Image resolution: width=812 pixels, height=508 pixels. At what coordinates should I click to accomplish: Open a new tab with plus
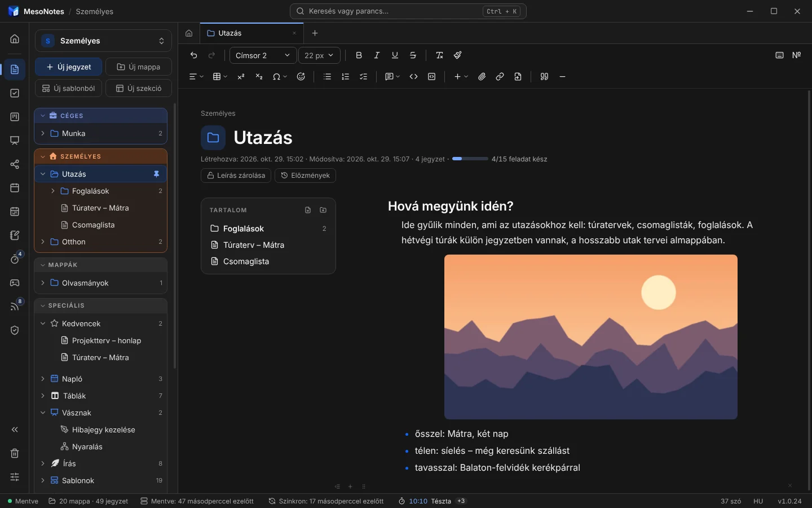(315, 33)
